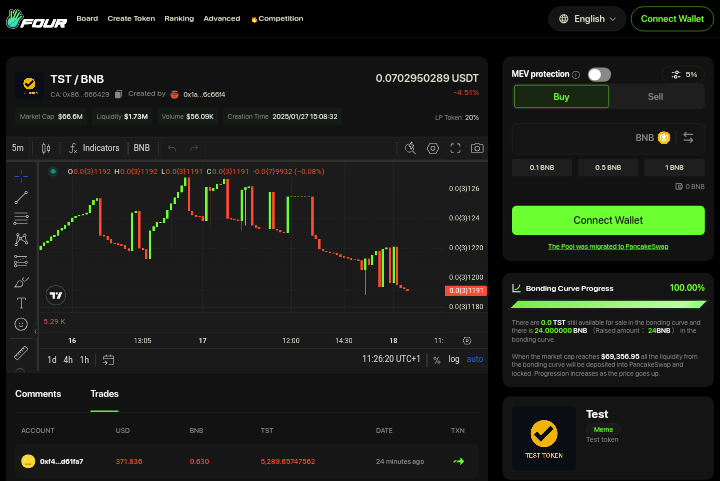The height and width of the screenshot is (481, 720).
Task: Swap the BNB input currency
Action: tap(688, 137)
